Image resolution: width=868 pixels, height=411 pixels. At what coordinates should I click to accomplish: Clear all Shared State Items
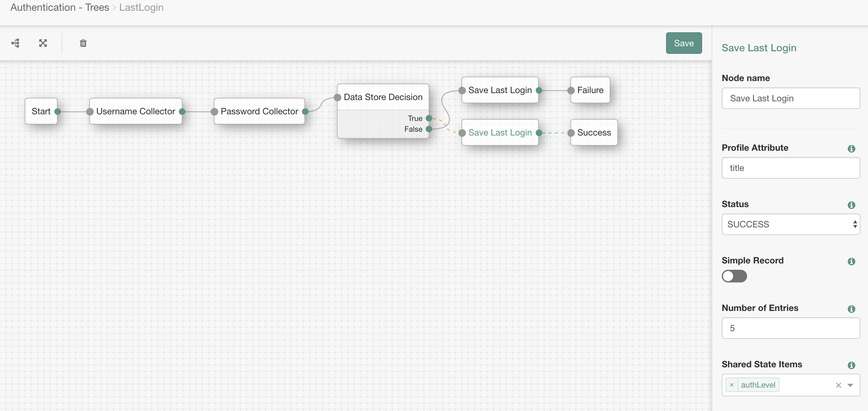pos(838,385)
